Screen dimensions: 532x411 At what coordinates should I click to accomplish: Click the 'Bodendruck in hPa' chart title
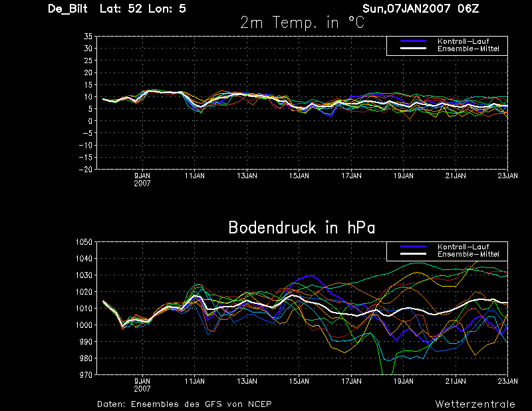(x=302, y=227)
